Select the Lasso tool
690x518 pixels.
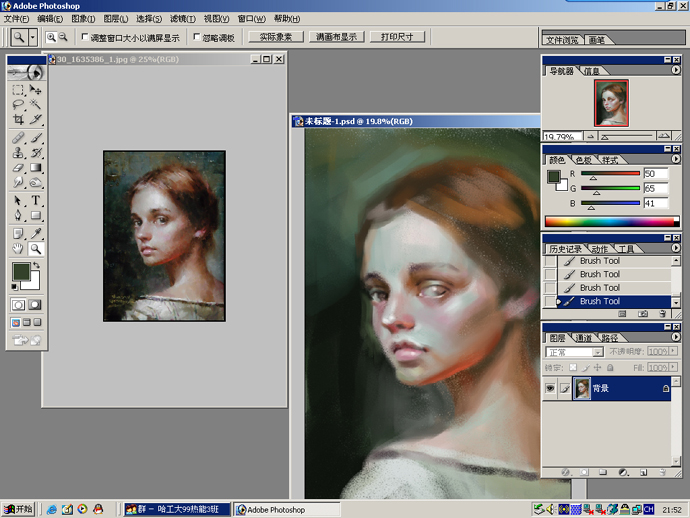point(18,104)
